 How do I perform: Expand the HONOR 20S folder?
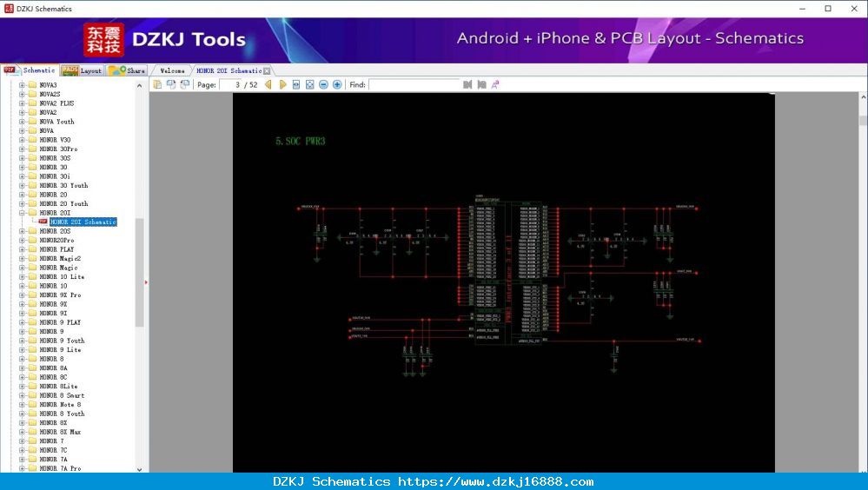(x=22, y=231)
